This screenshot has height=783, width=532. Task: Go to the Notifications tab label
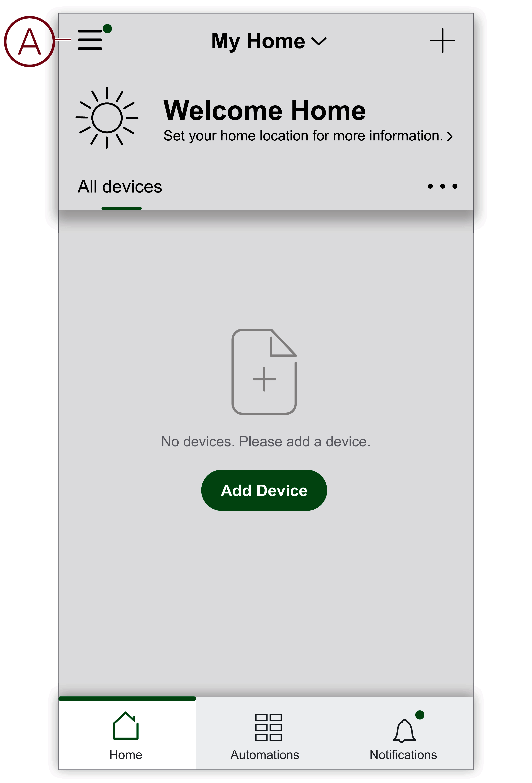point(403,755)
